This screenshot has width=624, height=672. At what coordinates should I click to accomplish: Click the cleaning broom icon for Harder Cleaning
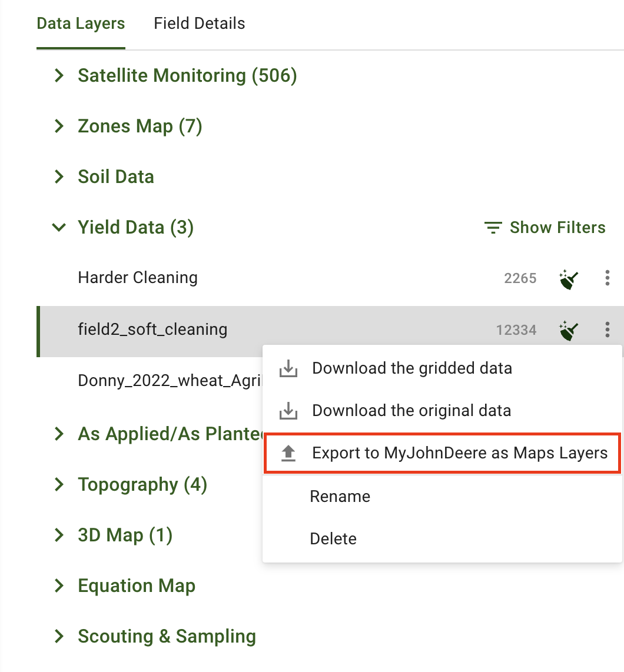(x=569, y=278)
